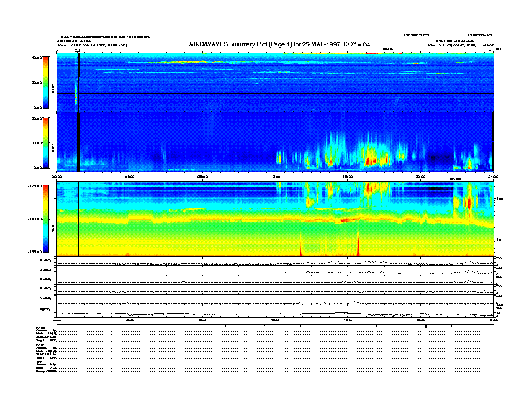Click the RAD2 top spectrogram color bar
Viewport: 532px width, 411px height.
point(46,82)
